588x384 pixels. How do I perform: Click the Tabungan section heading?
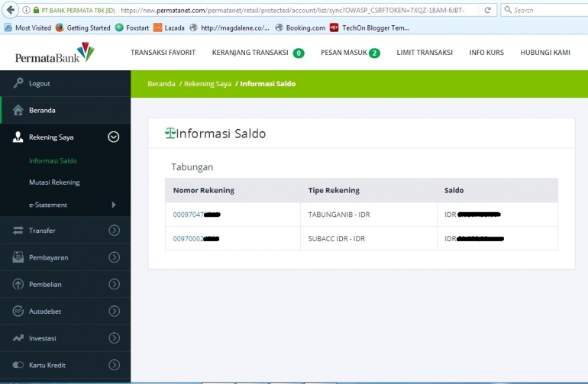(192, 167)
